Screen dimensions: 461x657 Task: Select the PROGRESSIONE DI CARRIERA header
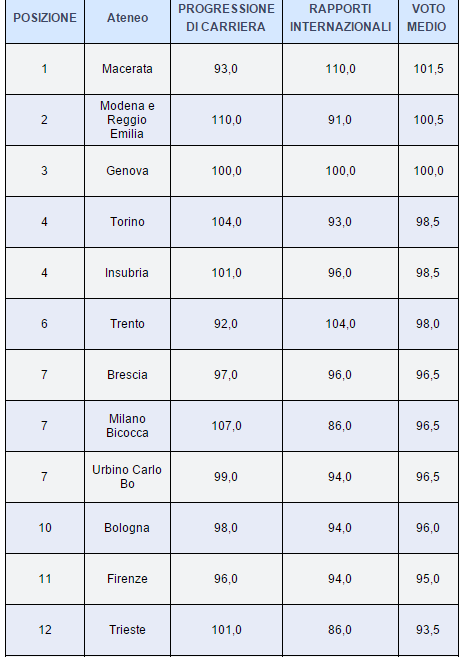click(x=226, y=18)
